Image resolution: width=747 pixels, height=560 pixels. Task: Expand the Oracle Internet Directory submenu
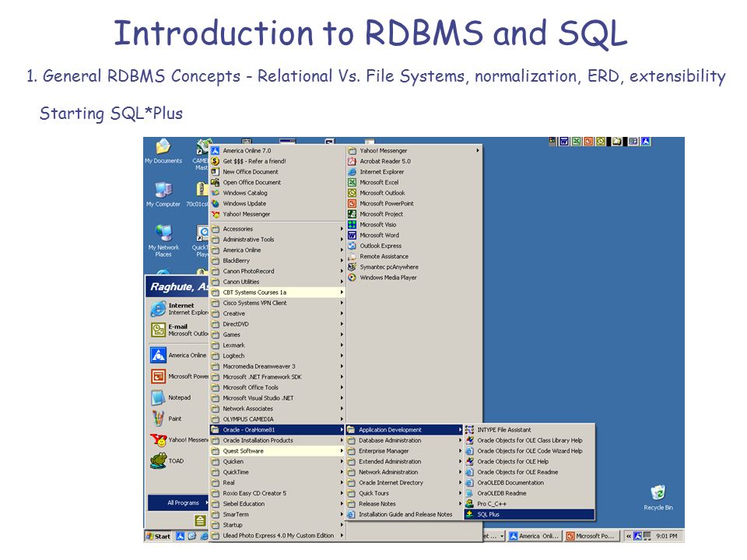pos(404,482)
